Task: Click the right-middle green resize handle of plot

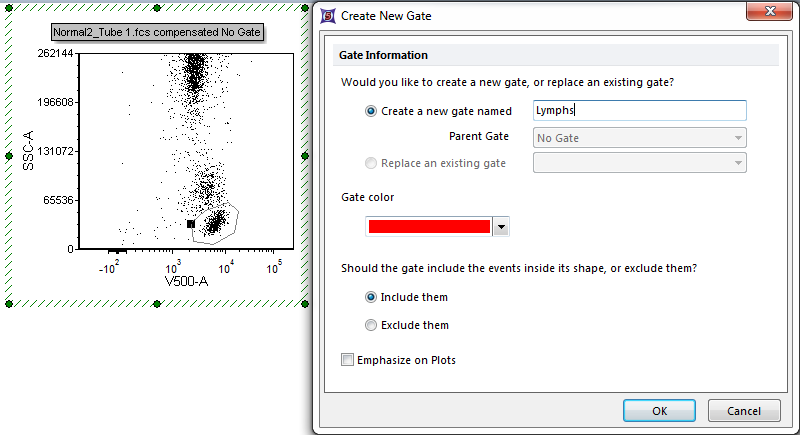Action: (305, 155)
